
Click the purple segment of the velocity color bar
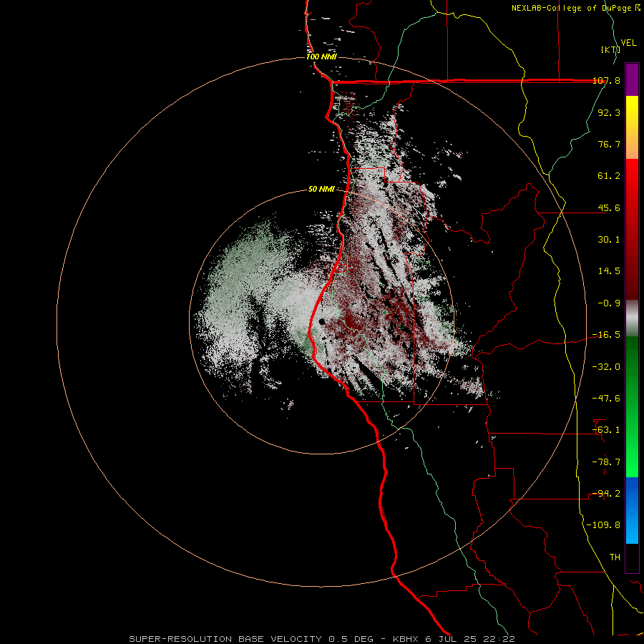[x=632, y=79]
